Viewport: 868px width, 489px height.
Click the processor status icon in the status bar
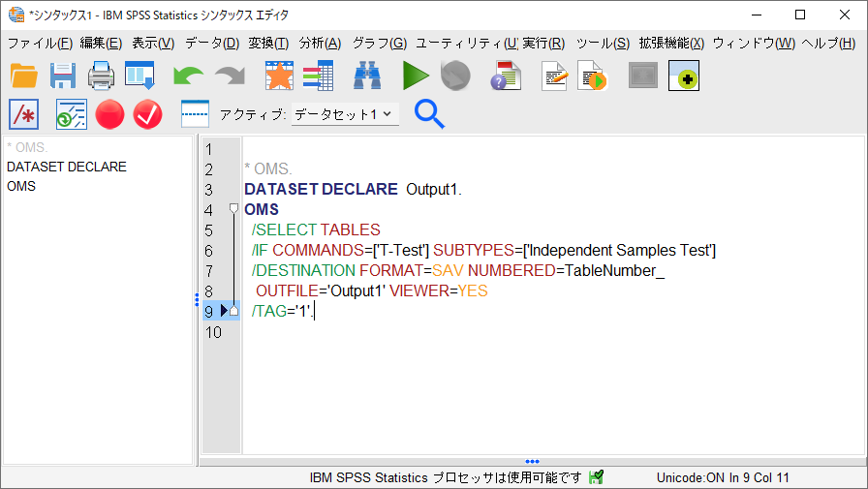(596, 476)
